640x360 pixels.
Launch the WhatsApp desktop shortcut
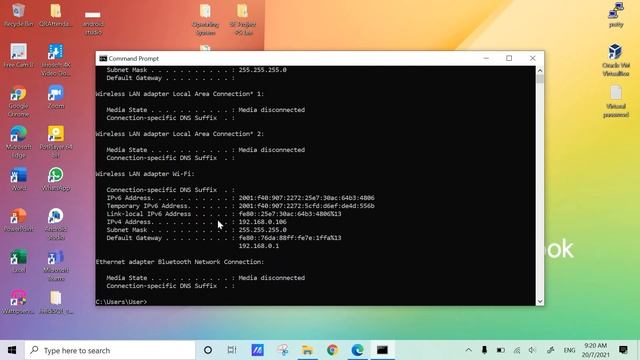point(56,179)
